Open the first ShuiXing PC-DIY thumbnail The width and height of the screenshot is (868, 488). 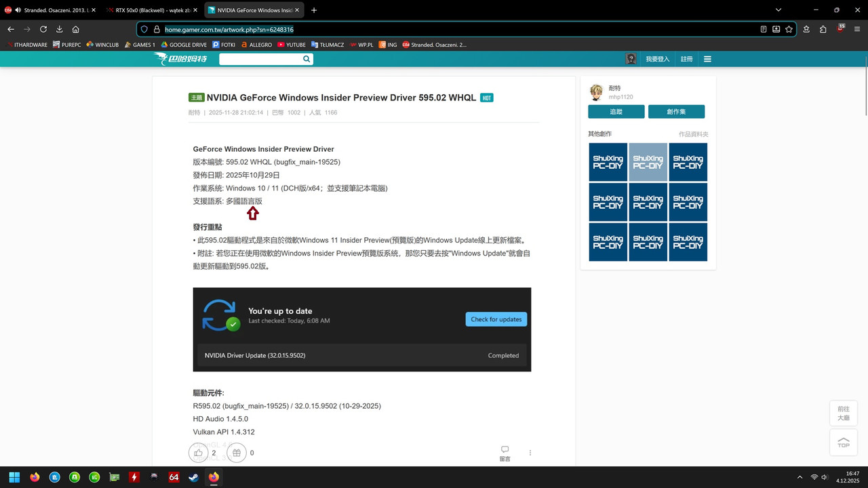pos(608,162)
